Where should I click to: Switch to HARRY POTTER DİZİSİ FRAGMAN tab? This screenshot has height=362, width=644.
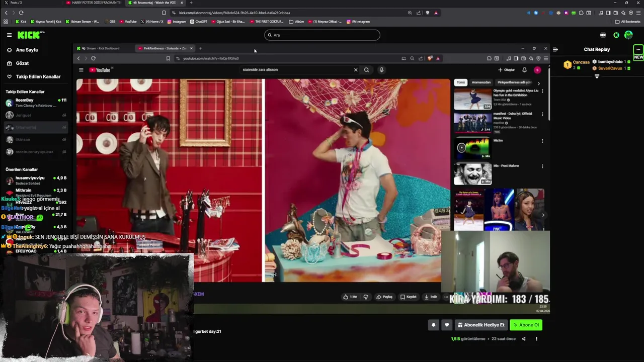pyautogui.click(x=94, y=3)
